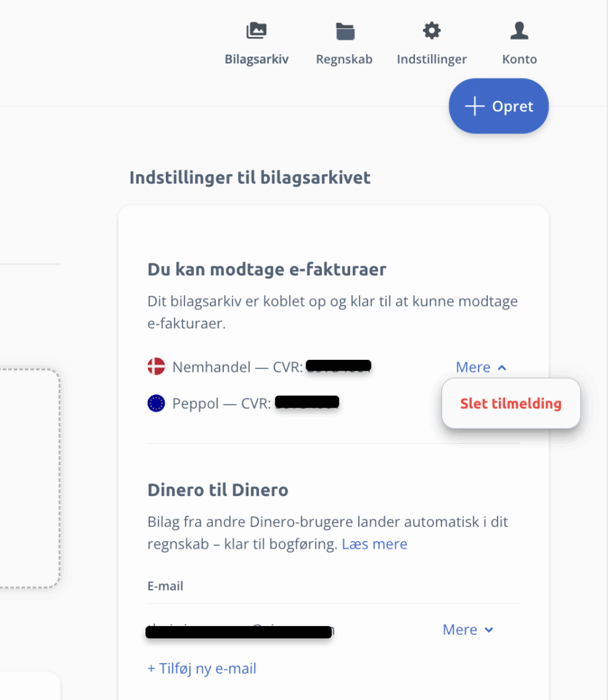This screenshot has width=608, height=700.
Task: Open the Indstillinger gear icon
Action: (x=432, y=31)
